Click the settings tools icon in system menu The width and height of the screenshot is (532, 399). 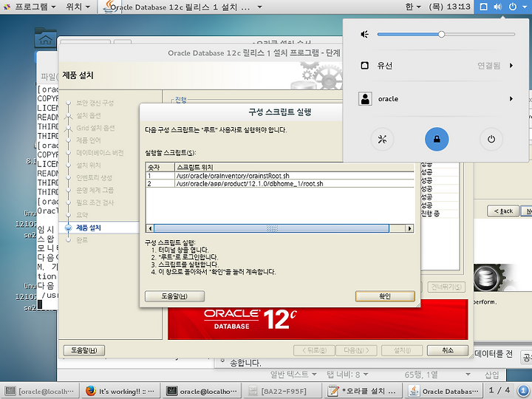point(383,139)
